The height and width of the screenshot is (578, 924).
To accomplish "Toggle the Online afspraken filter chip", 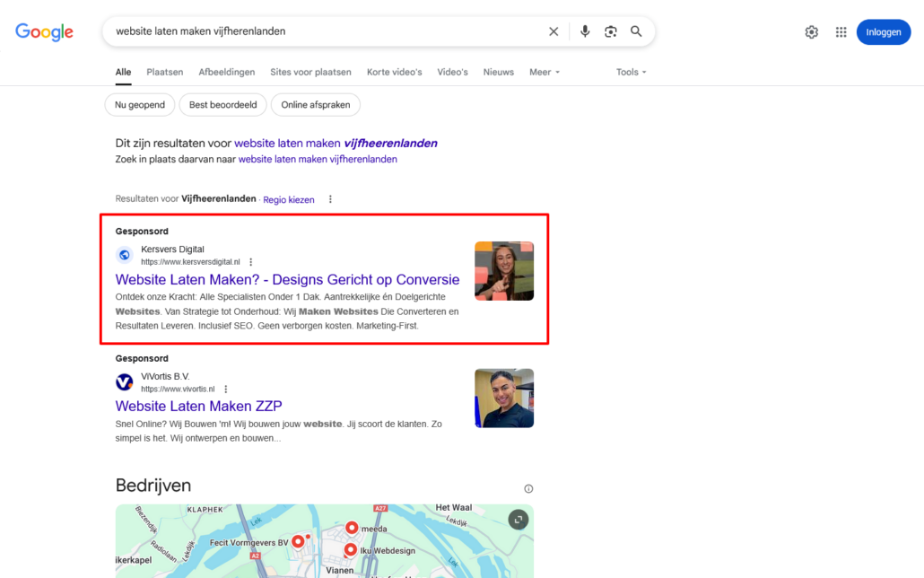I will tap(315, 105).
